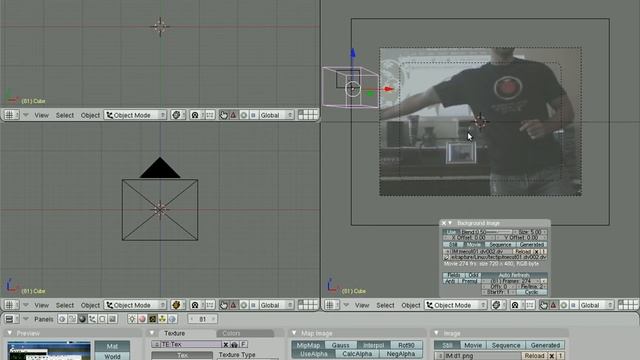The width and height of the screenshot is (640, 360).
Task: Toggle 3D manipulator hand in top-left view header
Action: pos(223,115)
